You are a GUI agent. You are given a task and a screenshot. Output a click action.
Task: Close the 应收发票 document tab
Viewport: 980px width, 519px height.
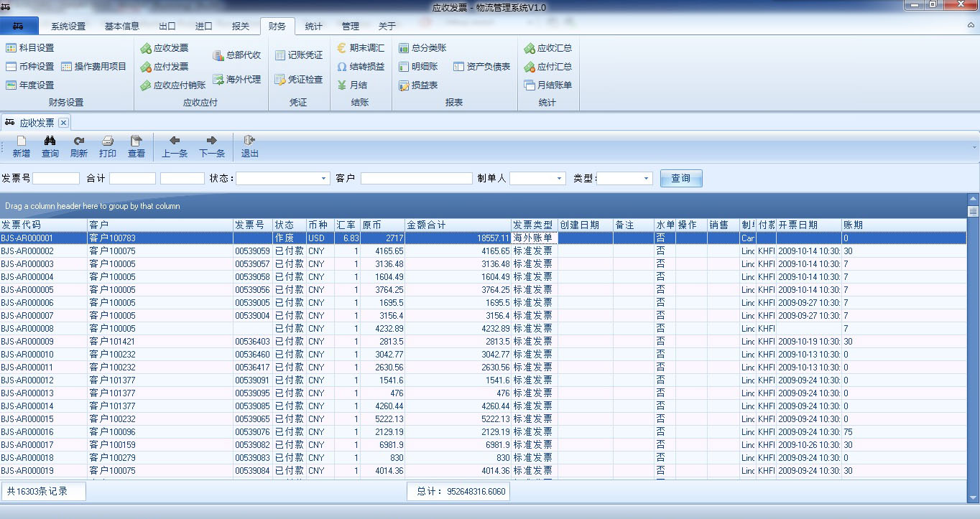click(x=63, y=123)
